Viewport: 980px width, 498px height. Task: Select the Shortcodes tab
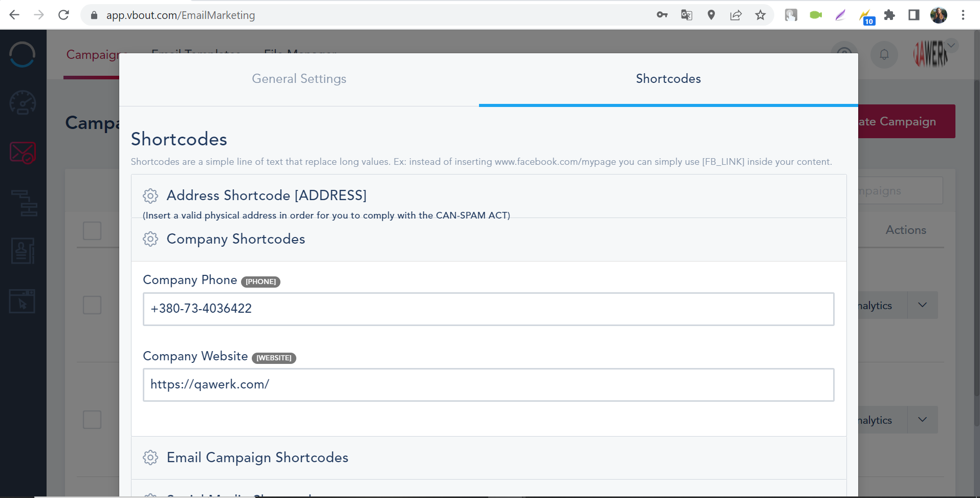point(668,79)
